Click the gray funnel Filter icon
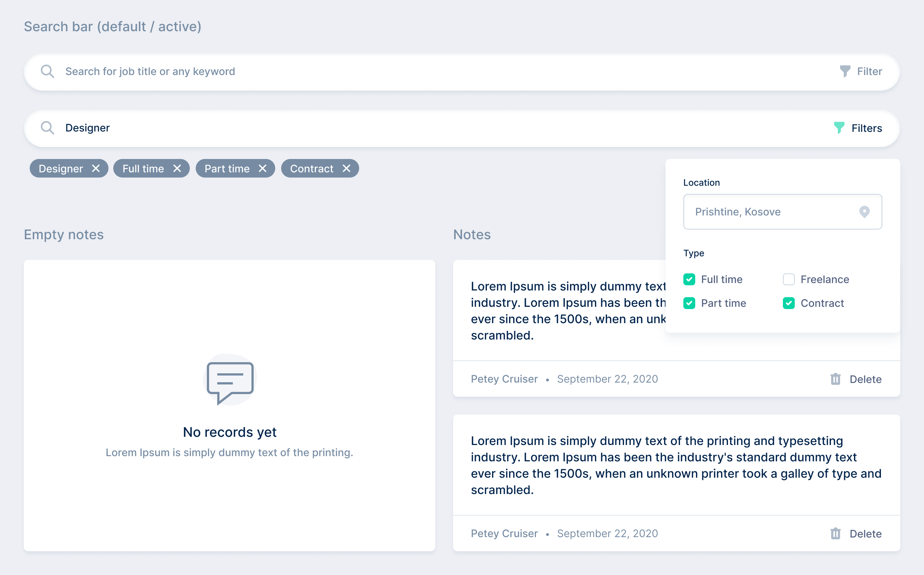This screenshot has height=575, width=924. coord(845,71)
